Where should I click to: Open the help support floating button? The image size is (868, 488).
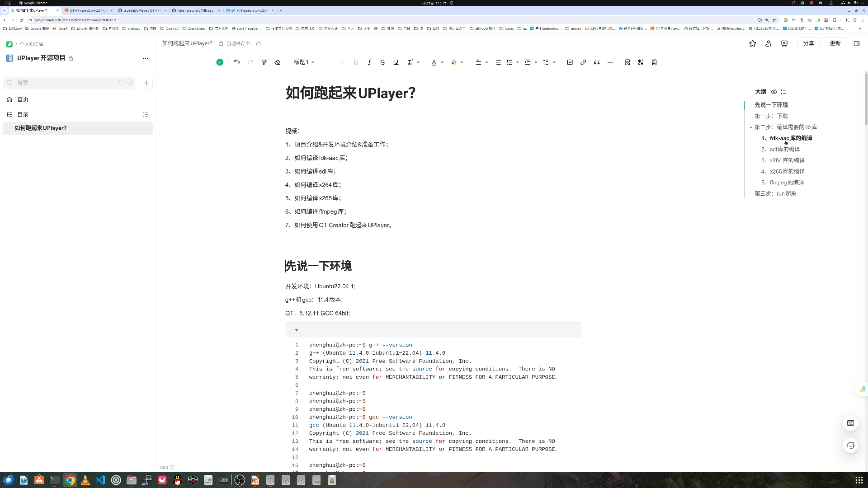[850, 446]
